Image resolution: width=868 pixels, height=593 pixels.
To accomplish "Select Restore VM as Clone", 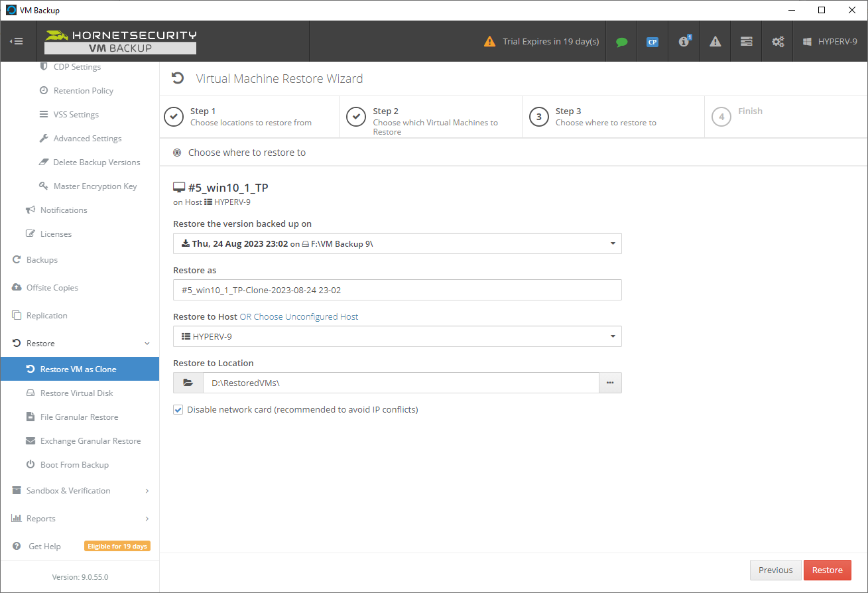I will [80, 369].
